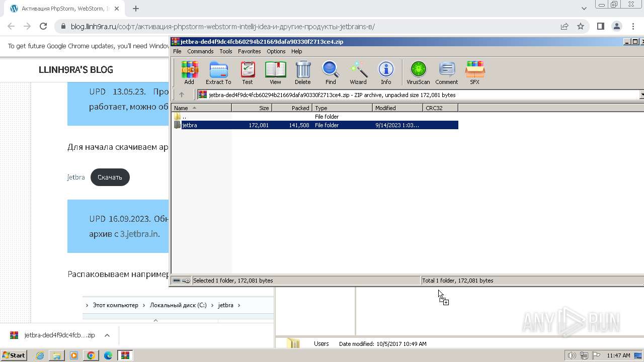Click the drive icon in WinRAR status bar
Viewport: 644px width, 362px height.
point(177,281)
